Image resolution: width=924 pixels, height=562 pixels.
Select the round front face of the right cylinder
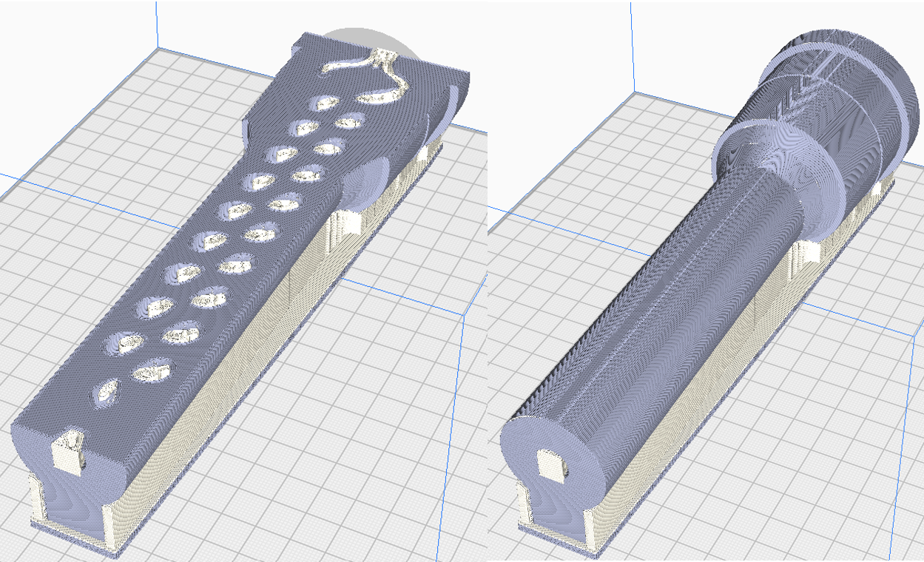547,451
